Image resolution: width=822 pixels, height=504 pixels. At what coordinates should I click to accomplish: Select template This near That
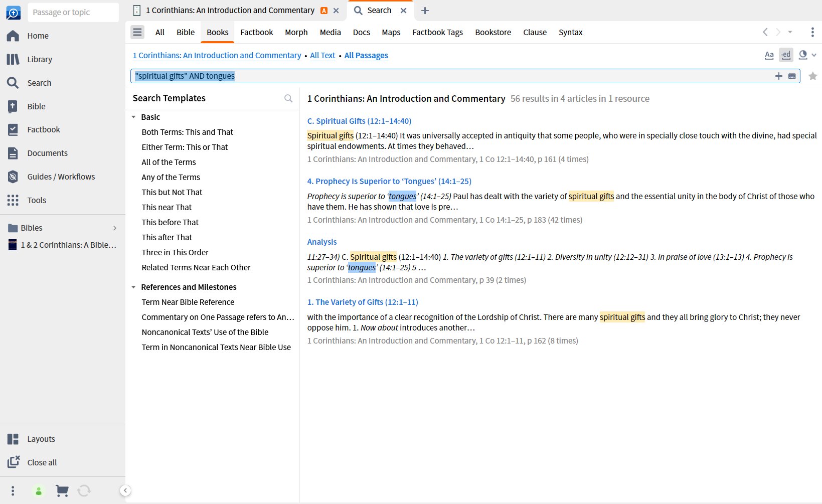tap(167, 207)
